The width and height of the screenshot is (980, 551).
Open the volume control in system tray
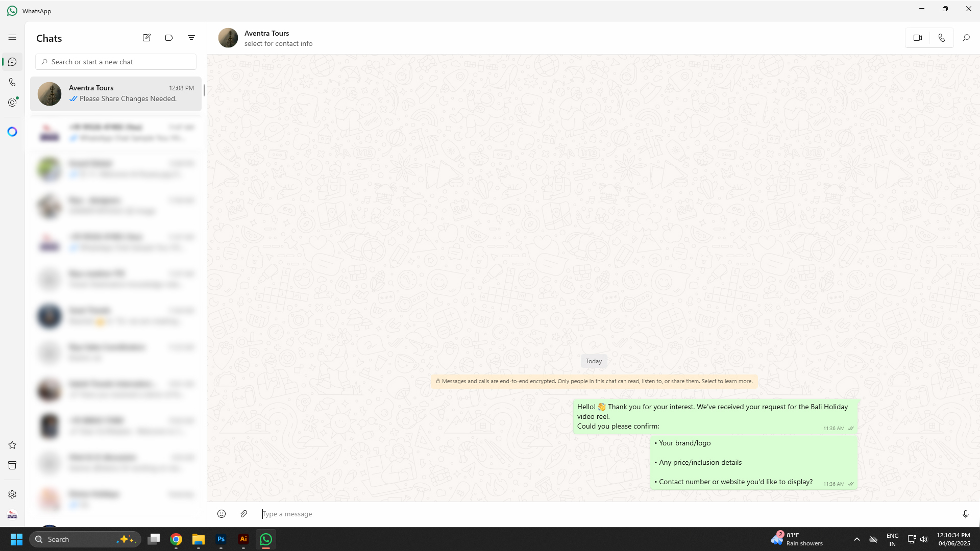pos(924,539)
